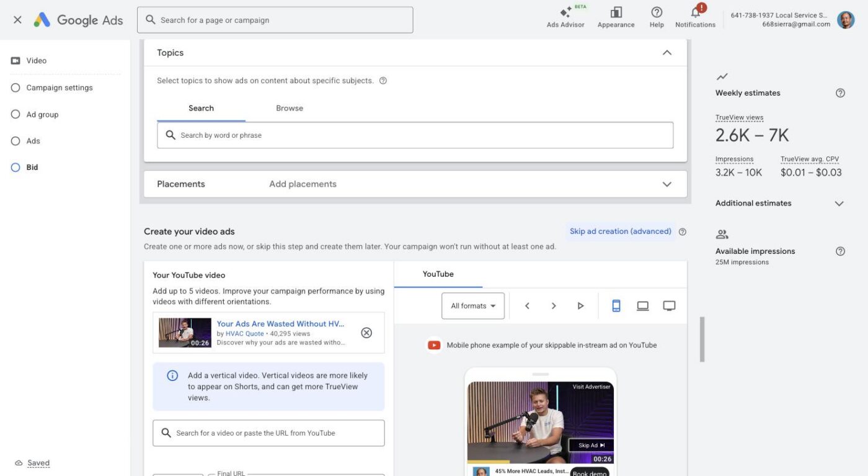The image size is (868, 476).
Task: Open the All formats dropdown
Action: pos(472,305)
